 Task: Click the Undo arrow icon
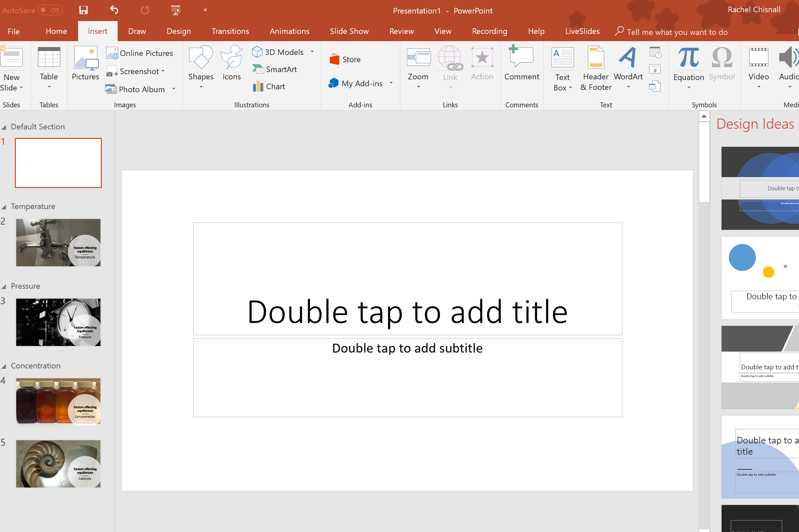click(x=114, y=10)
